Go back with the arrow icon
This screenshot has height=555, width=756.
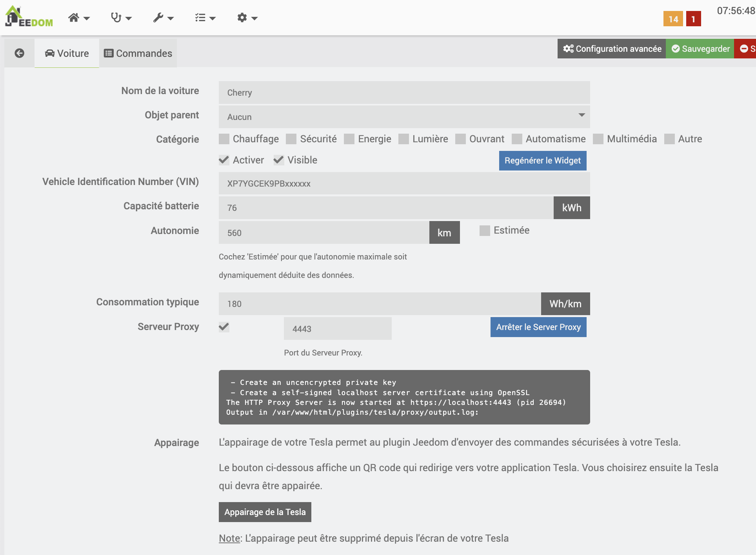point(19,53)
